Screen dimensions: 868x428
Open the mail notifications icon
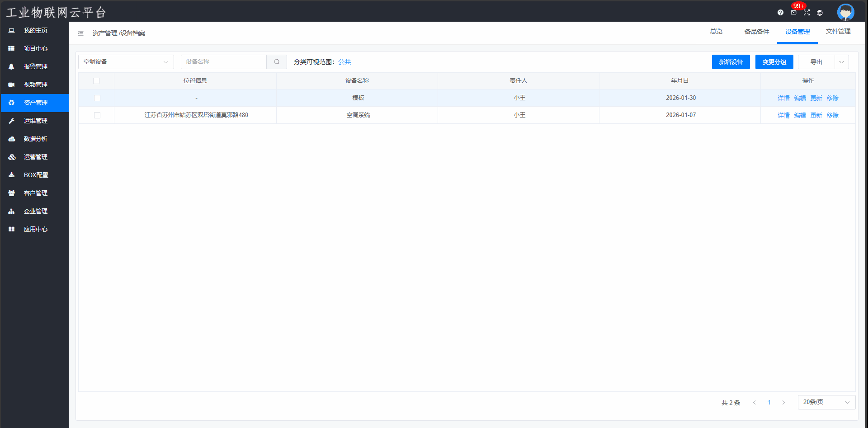click(793, 13)
